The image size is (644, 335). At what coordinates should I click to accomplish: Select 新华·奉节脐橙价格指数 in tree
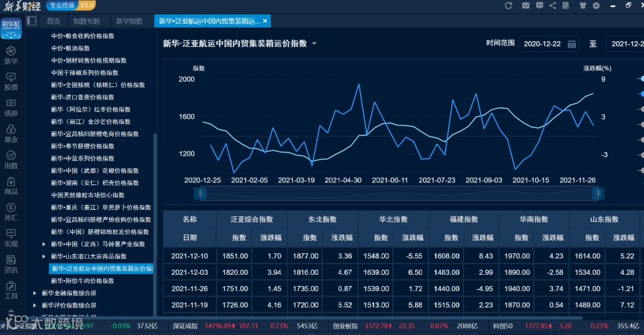point(82,146)
